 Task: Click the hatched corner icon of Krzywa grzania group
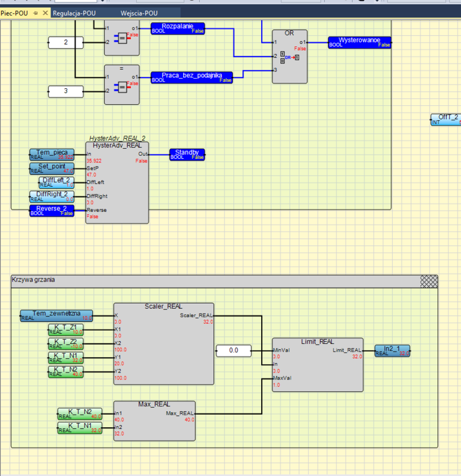pos(428,281)
